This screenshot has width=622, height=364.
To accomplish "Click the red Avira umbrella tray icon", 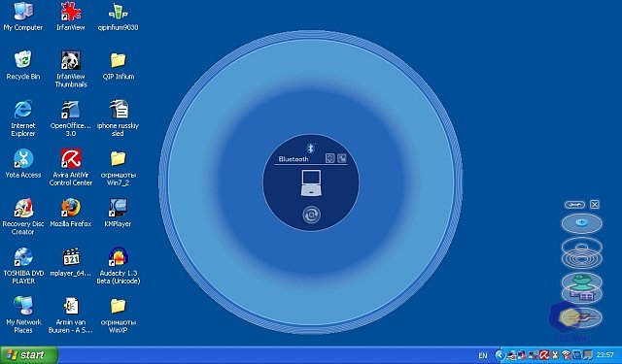I will (544, 355).
